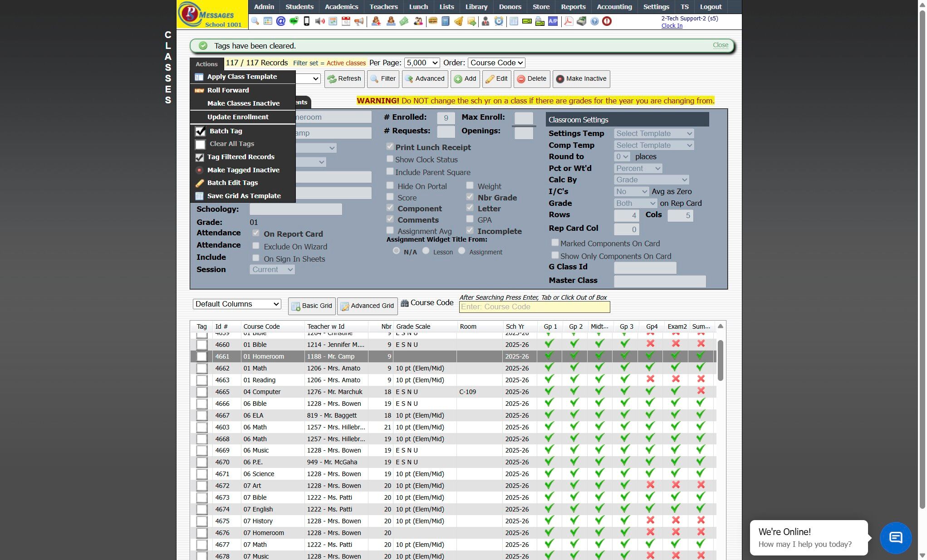This screenshot has width=927, height=560.
Task: Click the megaphone announcement icon
Action: tap(359, 21)
